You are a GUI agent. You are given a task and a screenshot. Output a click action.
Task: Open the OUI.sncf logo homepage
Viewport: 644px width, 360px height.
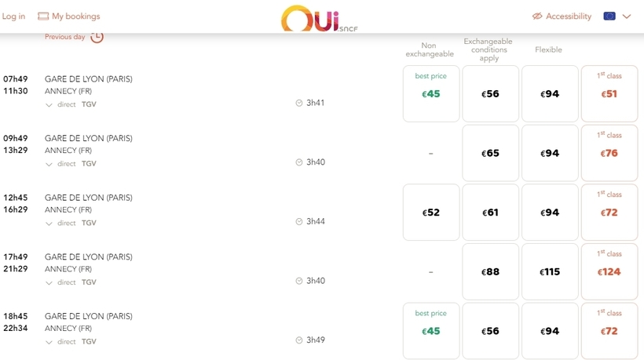point(319,19)
